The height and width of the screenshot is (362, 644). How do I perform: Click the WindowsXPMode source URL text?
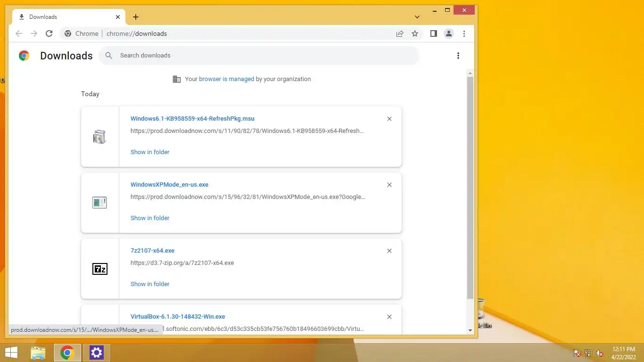click(x=248, y=197)
